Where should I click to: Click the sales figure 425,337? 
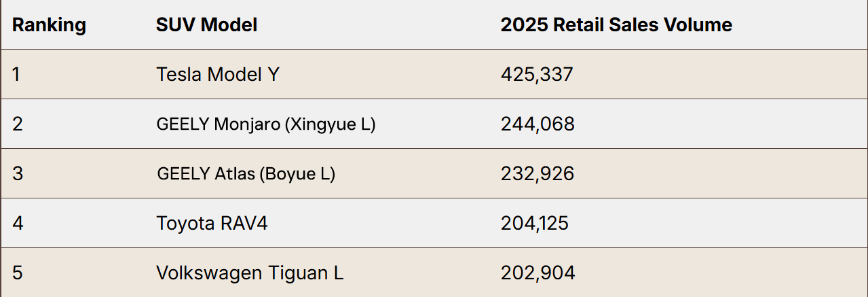[x=537, y=74]
